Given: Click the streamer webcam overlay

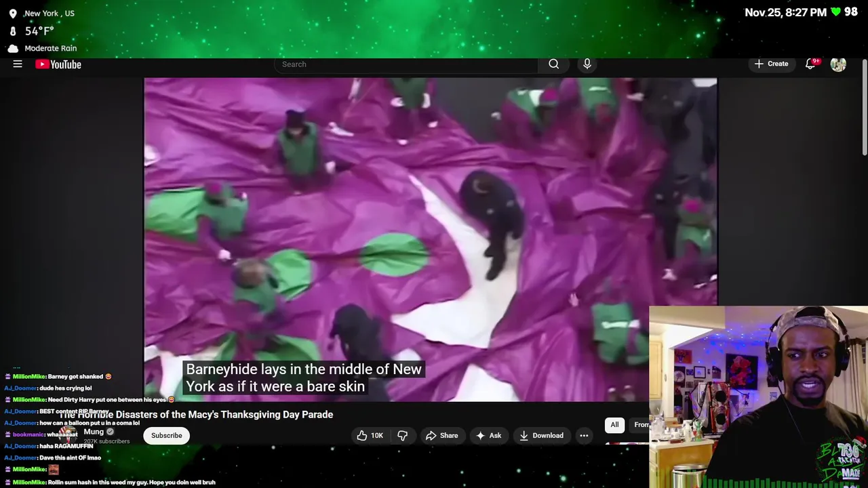Looking at the screenshot, I should click(758, 396).
